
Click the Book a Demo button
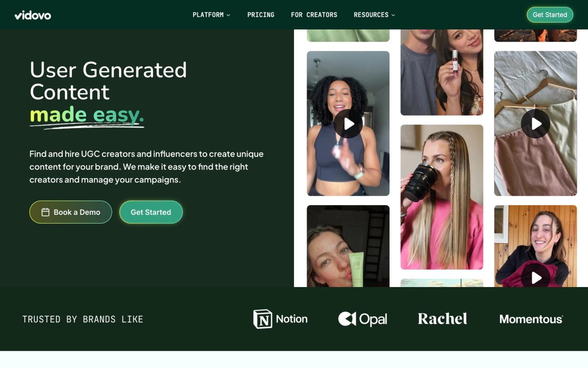pos(71,212)
